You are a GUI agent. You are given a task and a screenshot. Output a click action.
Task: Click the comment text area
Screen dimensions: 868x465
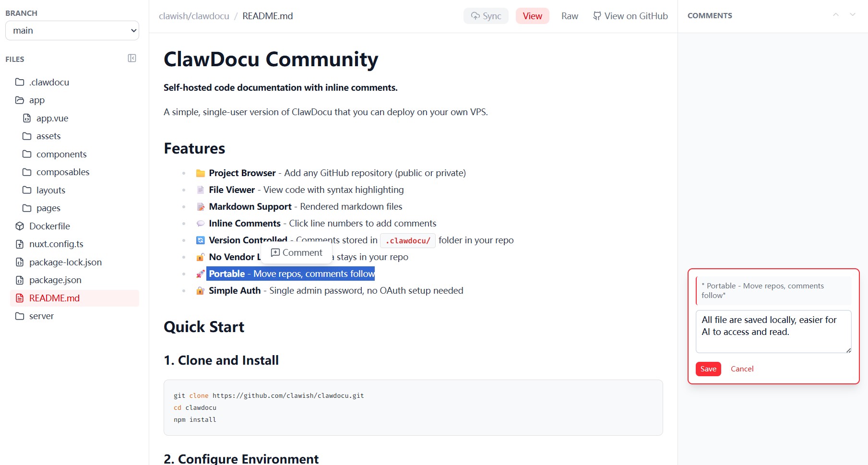[x=773, y=332]
